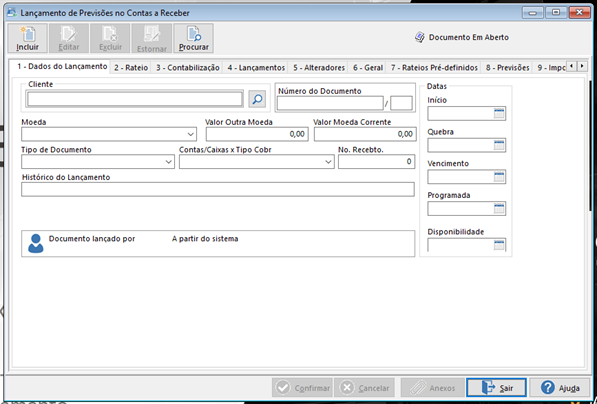Click the disabled Editar toolbar button
The width and height of the screenshot is (597, 404).
(69, 38)
